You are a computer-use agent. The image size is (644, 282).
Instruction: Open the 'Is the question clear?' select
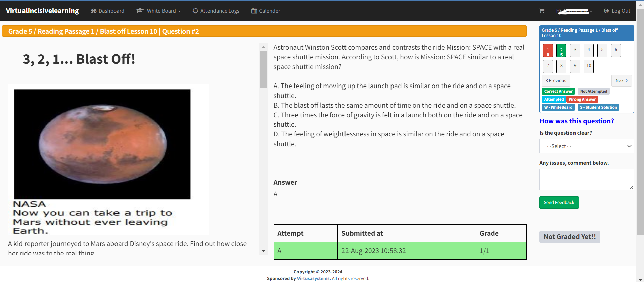[586, 146]
